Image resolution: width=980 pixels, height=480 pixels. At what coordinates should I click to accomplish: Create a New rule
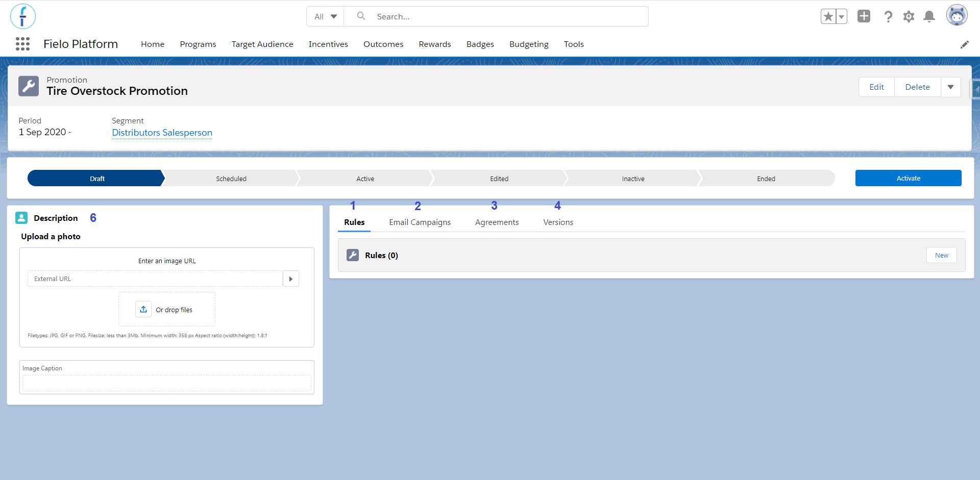[x=941, y=255]
